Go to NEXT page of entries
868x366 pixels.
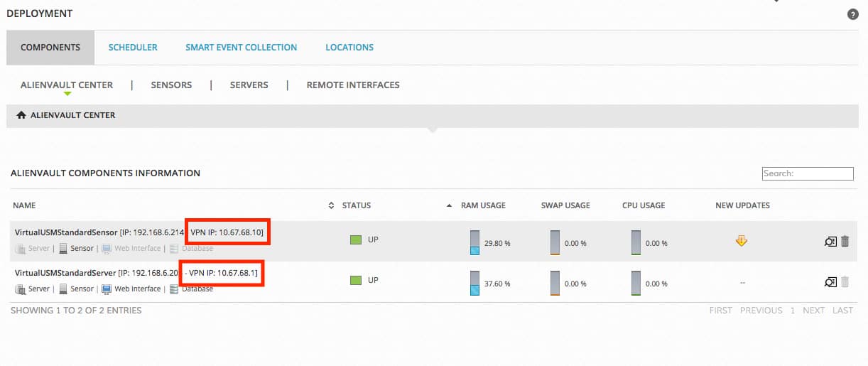pos(813,311)
